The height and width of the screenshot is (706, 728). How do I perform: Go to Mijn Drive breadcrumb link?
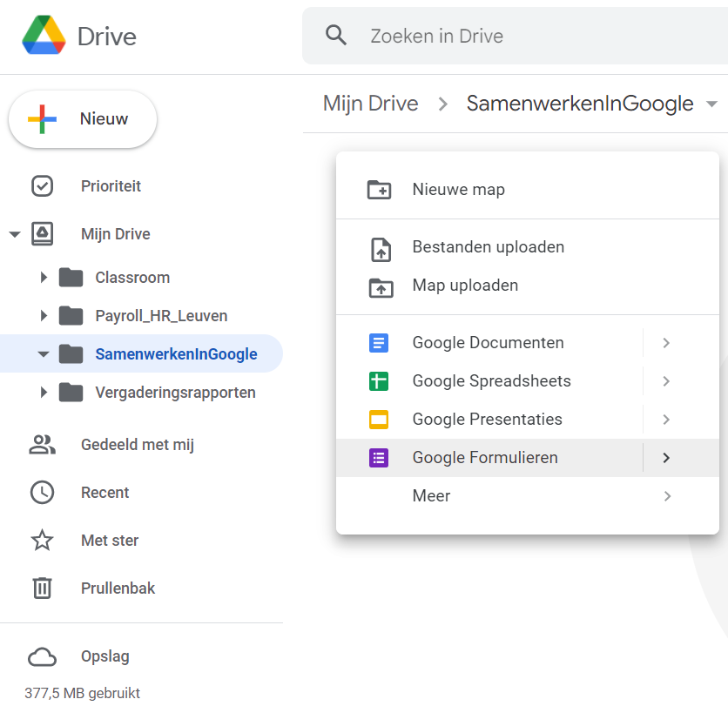tap(370, 104)
